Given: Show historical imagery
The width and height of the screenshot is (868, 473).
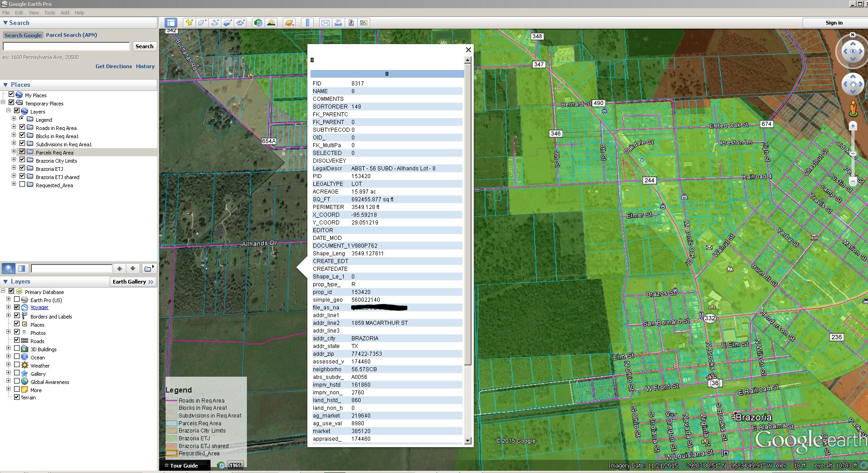Looking at the screenshot, I should [x=258, y=22].
